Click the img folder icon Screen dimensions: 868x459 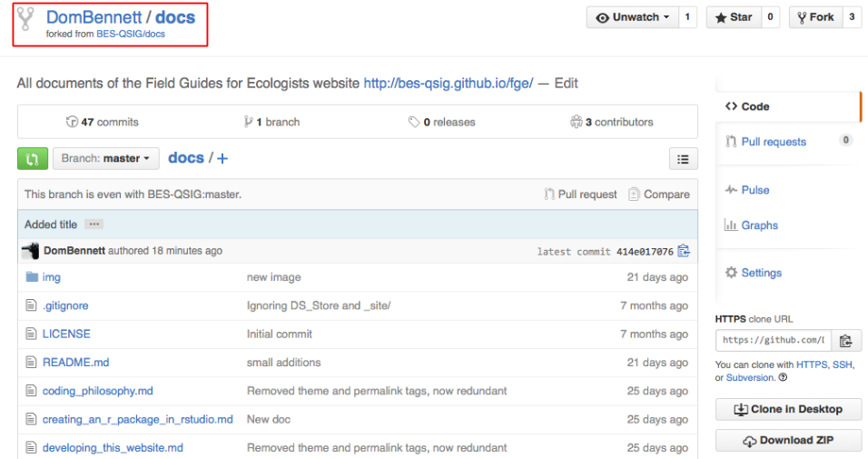pyautogui.click(x=32, y=276)
